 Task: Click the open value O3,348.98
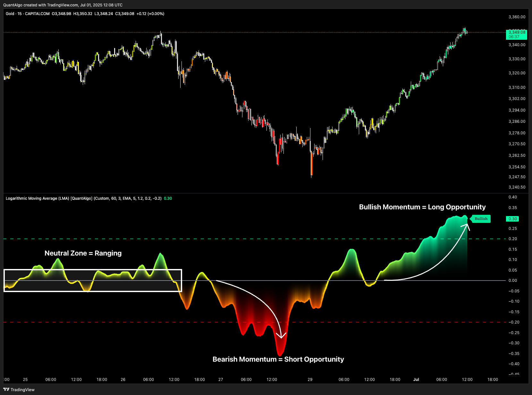pos(62,14)
